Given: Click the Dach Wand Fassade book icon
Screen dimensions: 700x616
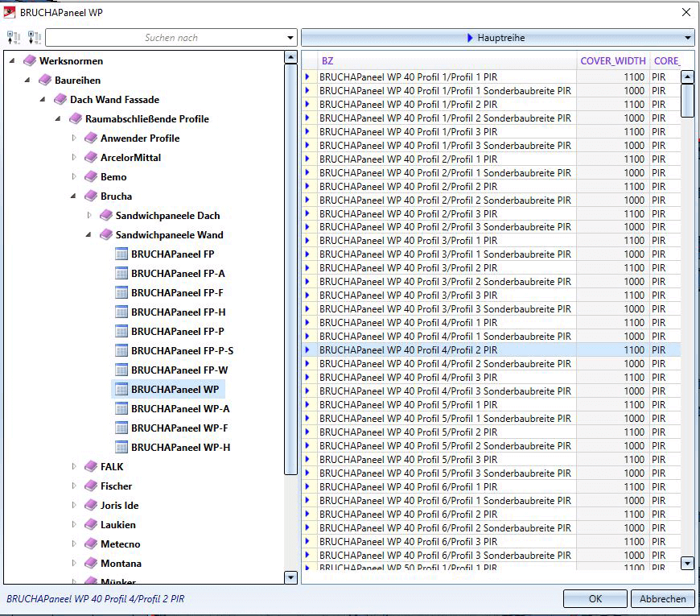Looking at the screenshot, I should coord(60,99).
